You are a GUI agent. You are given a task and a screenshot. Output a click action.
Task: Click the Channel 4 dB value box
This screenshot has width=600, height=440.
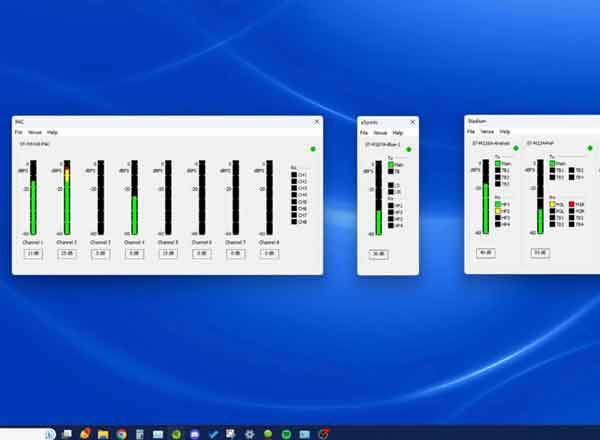(134, 254)
